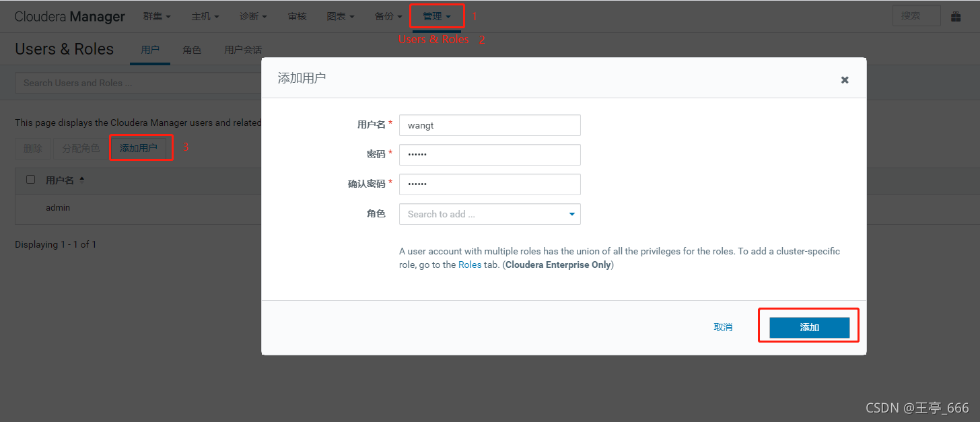The height and width of the screenshot is (422, 980).
Task: Open the 主机 dropdown menu
Action: (x=205, y=16)
